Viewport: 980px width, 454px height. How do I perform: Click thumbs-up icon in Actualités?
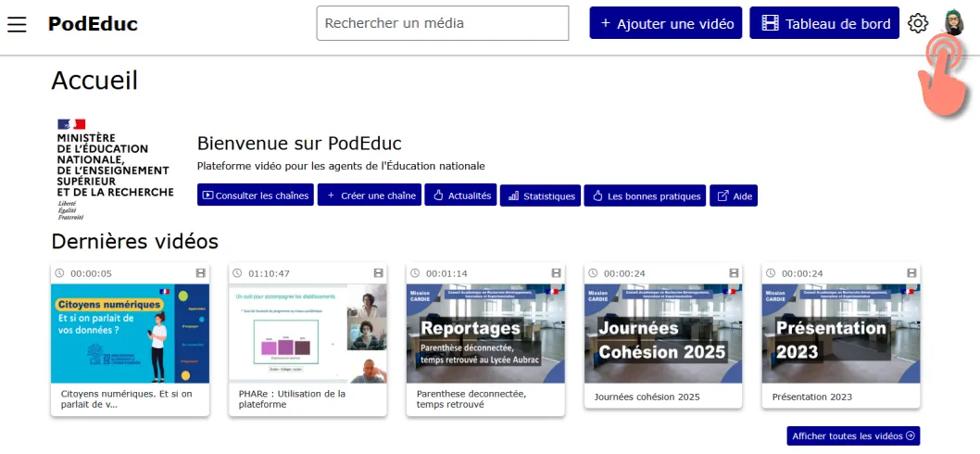[x=438, y=195]
